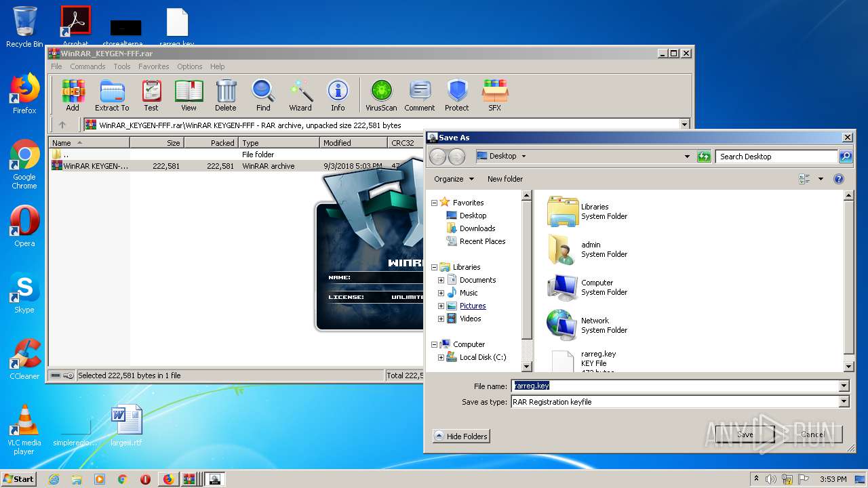The width and height of the screenshot is (868, 488).
Task: Click the File name input field
Action: [675, 386]
